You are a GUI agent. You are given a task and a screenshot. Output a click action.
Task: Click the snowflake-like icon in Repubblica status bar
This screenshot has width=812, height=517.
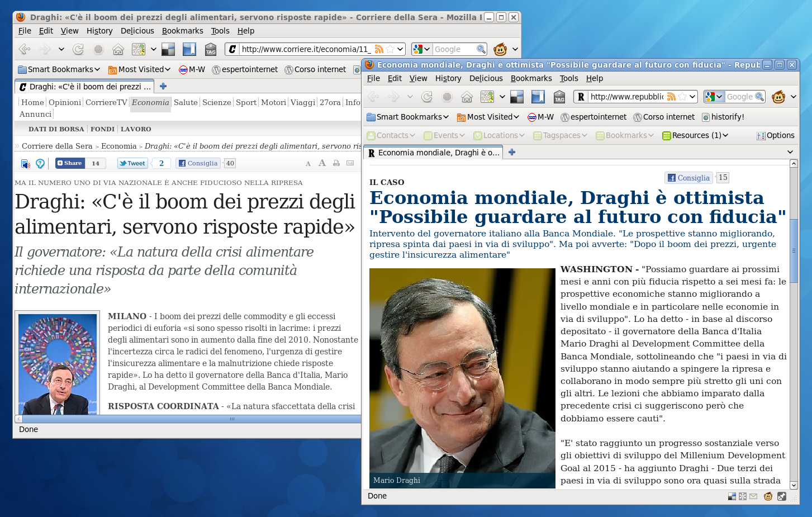pos(743,496)
